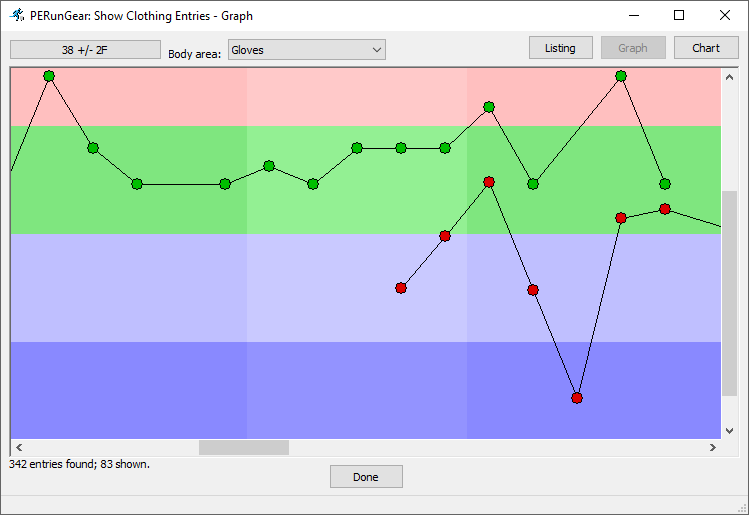The width and height of the screenshot is (749, 515).
Task: Switch to the Listing view
Action: (x=560, y=48)
